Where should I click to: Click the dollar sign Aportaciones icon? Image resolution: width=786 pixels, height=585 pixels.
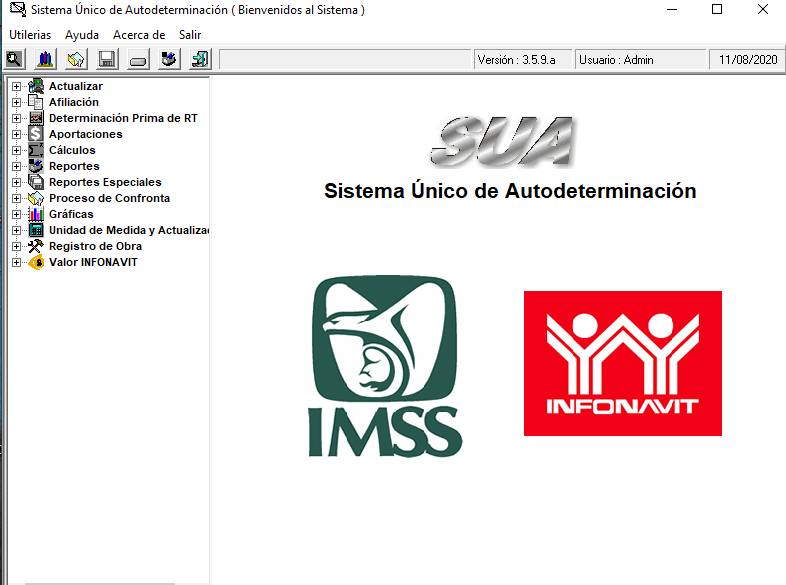[36, 134]
